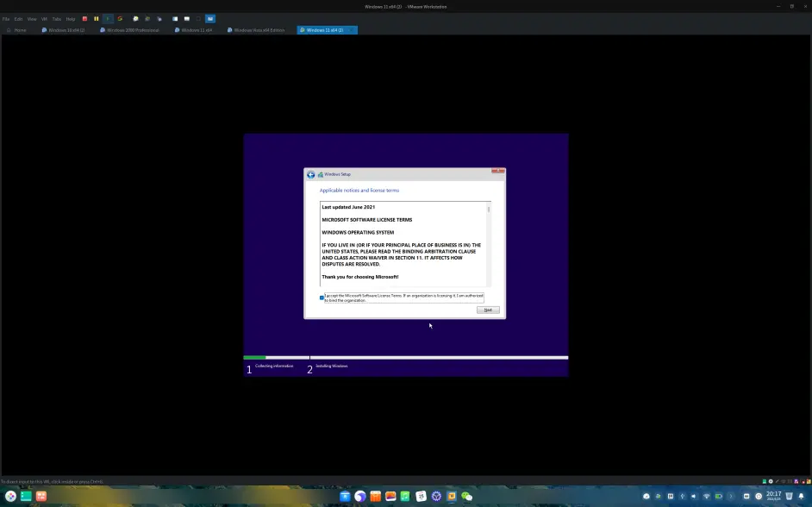Open the Tabs menu
Screen dimensions: 812x507
57,19
